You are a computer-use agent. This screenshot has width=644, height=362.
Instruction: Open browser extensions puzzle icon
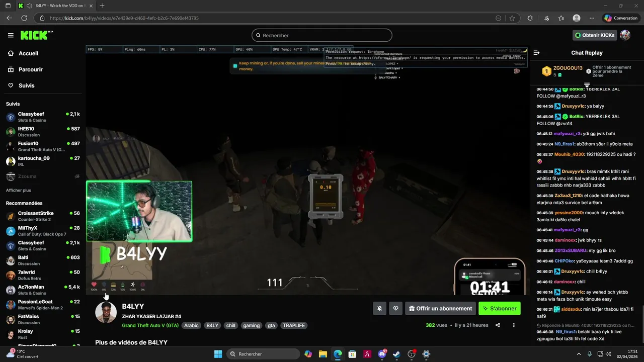530,18
